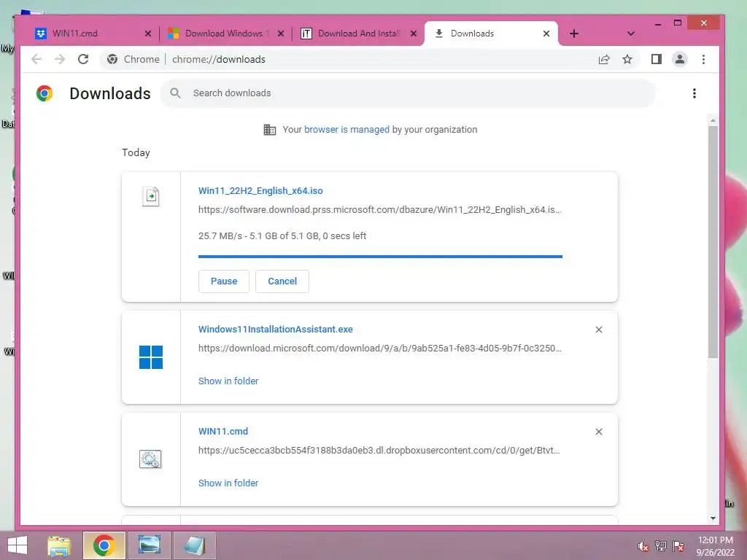Click the Chrome site info icon in address bar
747x560 pixels.
[112, 59]
